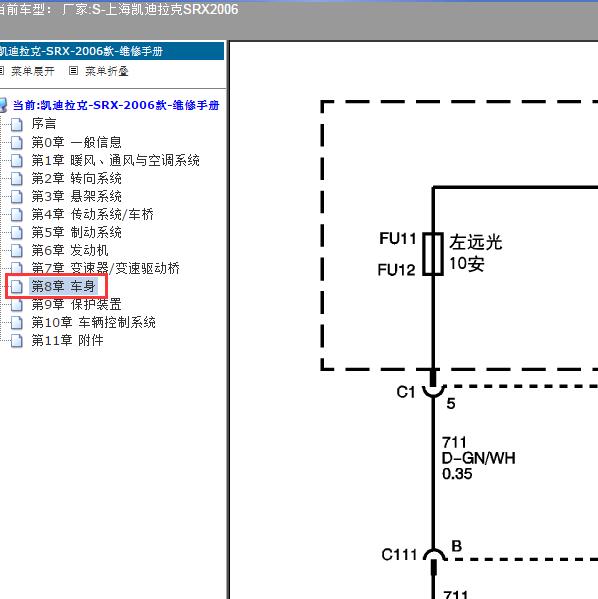Click the page icon beside 第0章 一般信息
The height and width of the screenshot is (599, 598).
click(16, 142)
